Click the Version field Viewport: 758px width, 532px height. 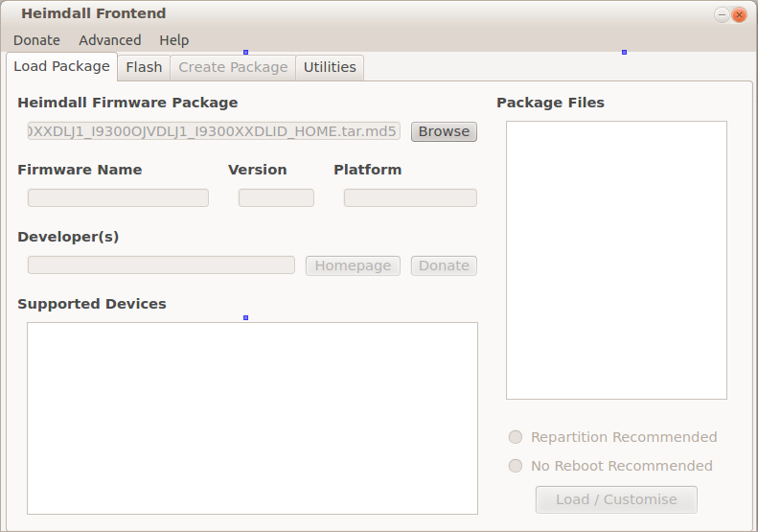click(276, 197)
